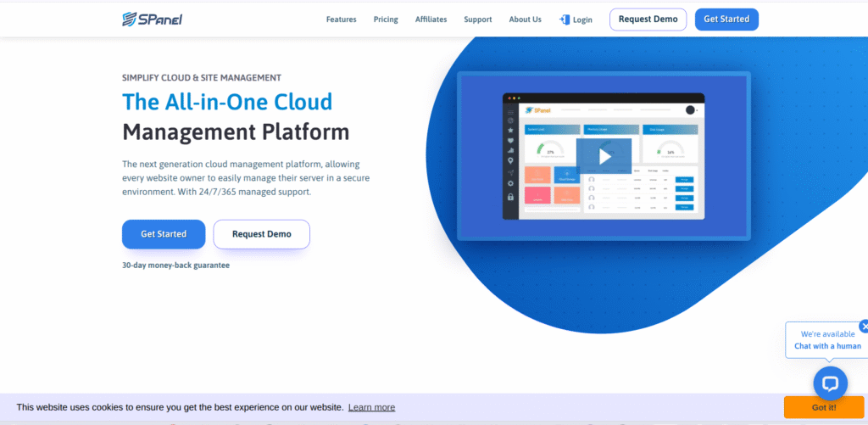Click 'Chat with a human' text
This screenshot has height=425, width=868.
tap(827, 346)
